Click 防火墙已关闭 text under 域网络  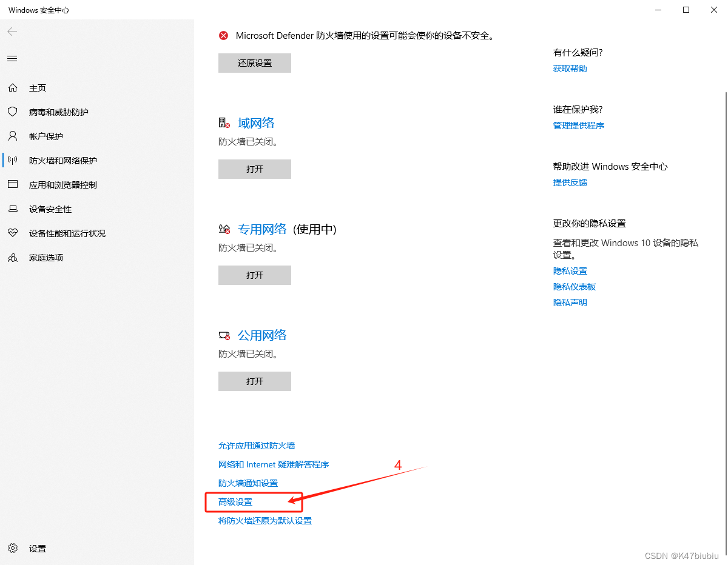click(248, 142)
